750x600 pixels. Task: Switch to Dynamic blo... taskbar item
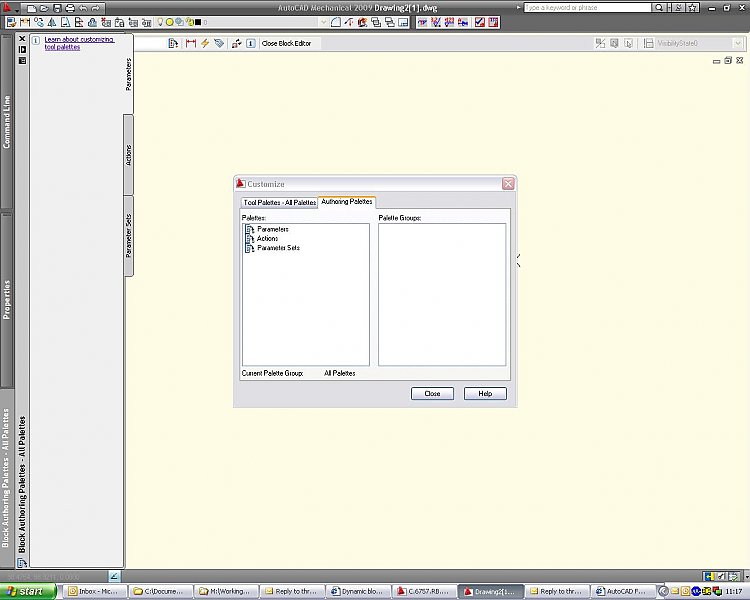coord(358,592)
